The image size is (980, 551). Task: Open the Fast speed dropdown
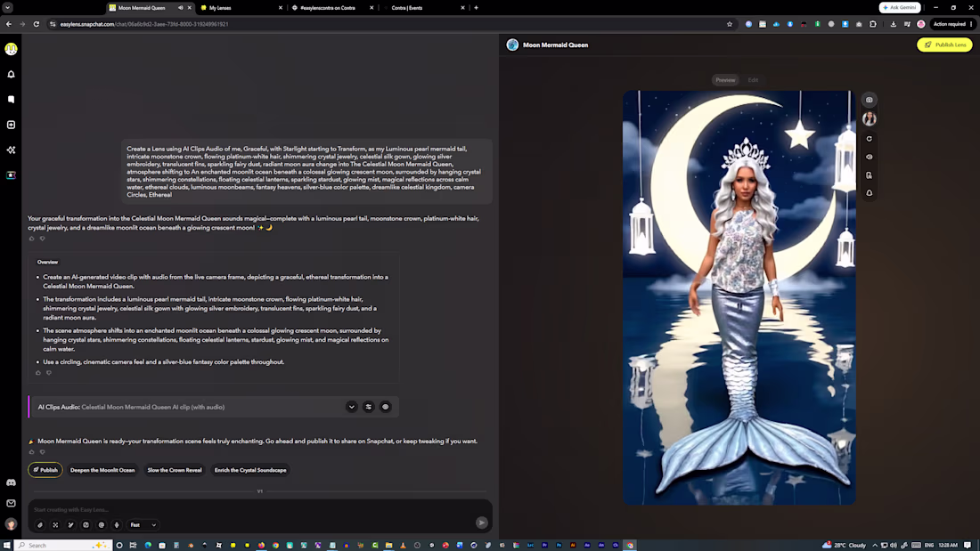(x=143, y=525)
